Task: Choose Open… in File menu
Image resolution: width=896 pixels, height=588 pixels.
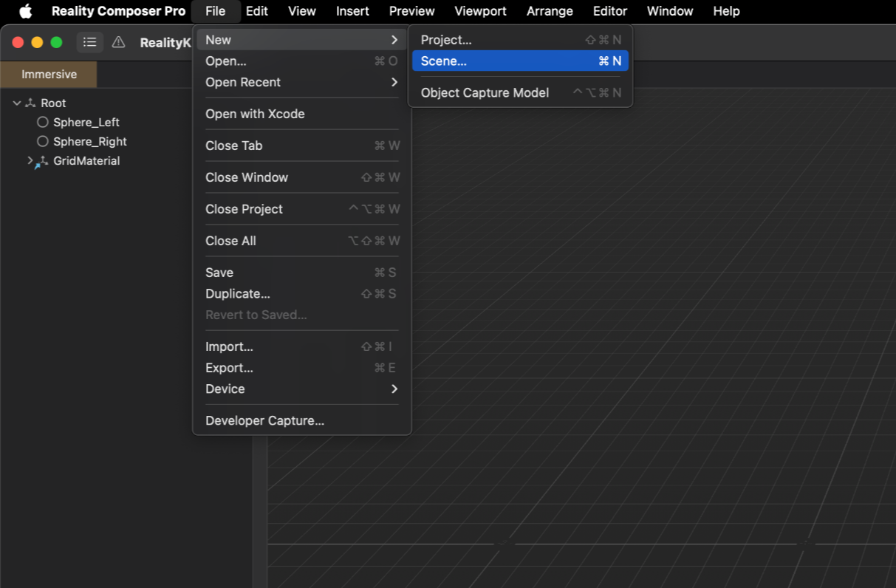Action: pyautogui.click(x=302, y=61)
